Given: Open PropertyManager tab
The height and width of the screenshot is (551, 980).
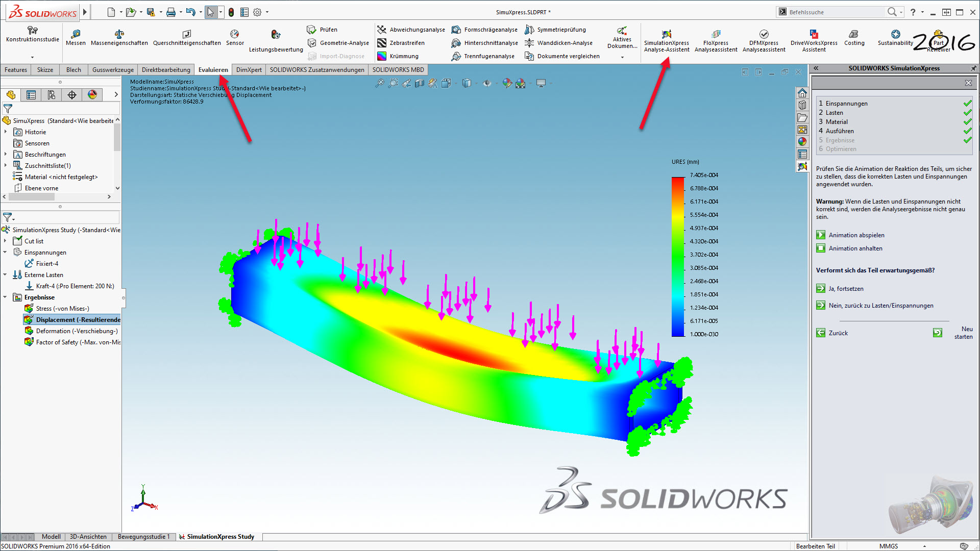Looking at the screenshot, I should tap(31, 95).
